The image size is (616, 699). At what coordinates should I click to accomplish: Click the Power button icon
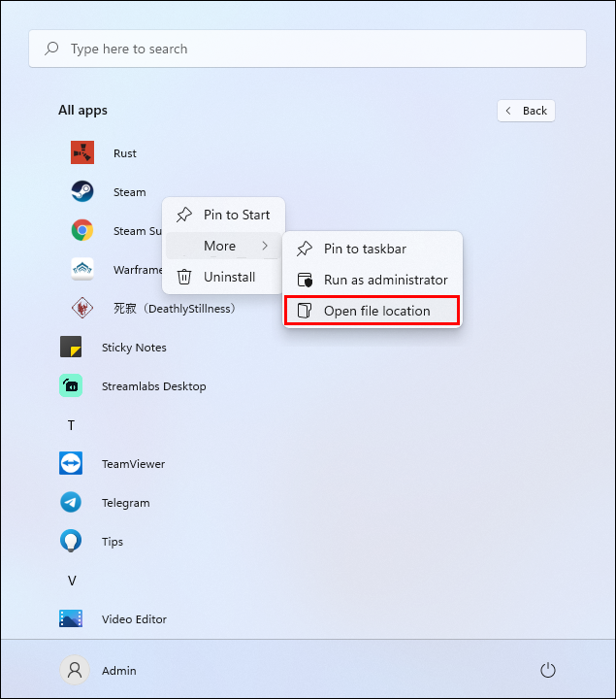click(548, 670)
